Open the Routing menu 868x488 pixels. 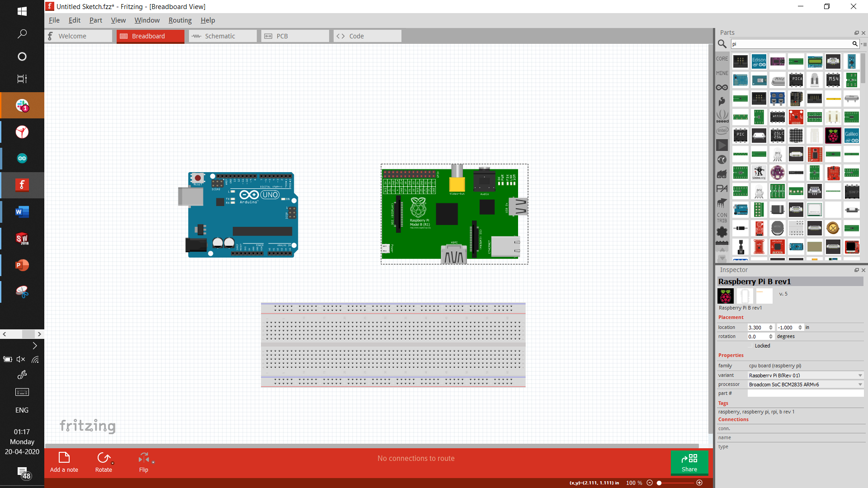[x=180, y=20]
